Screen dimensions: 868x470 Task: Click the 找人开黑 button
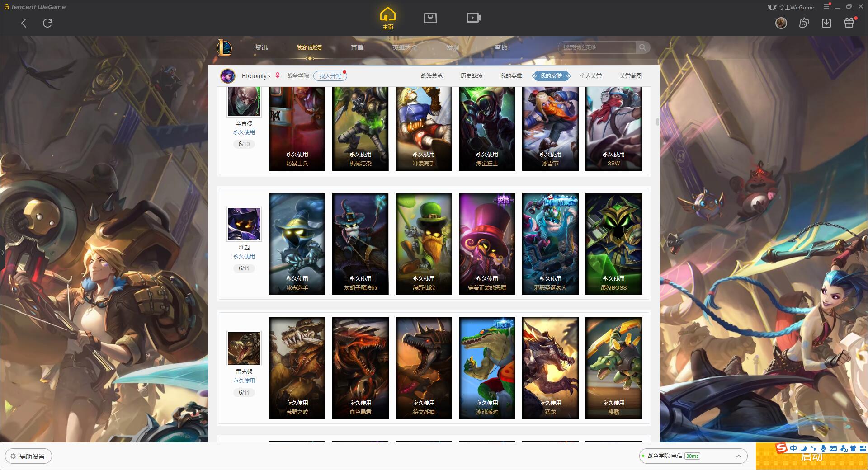pos(330,76)
